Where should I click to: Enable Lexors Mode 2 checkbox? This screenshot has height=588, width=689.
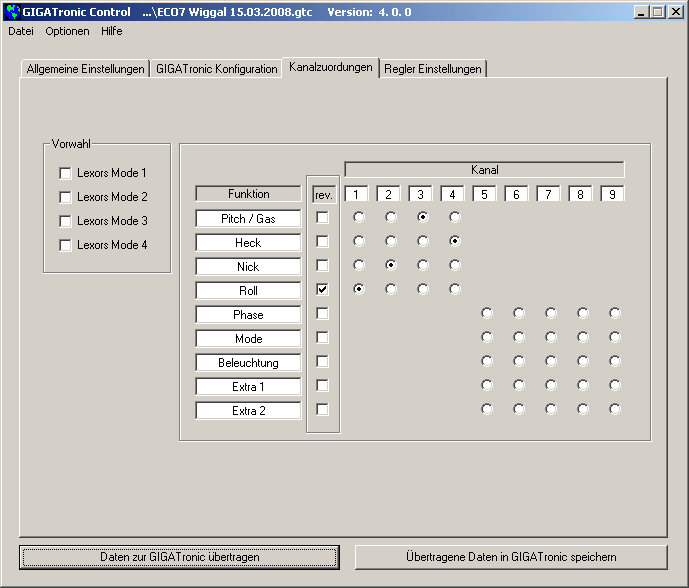pyautogui.click(x=65, y=197)
